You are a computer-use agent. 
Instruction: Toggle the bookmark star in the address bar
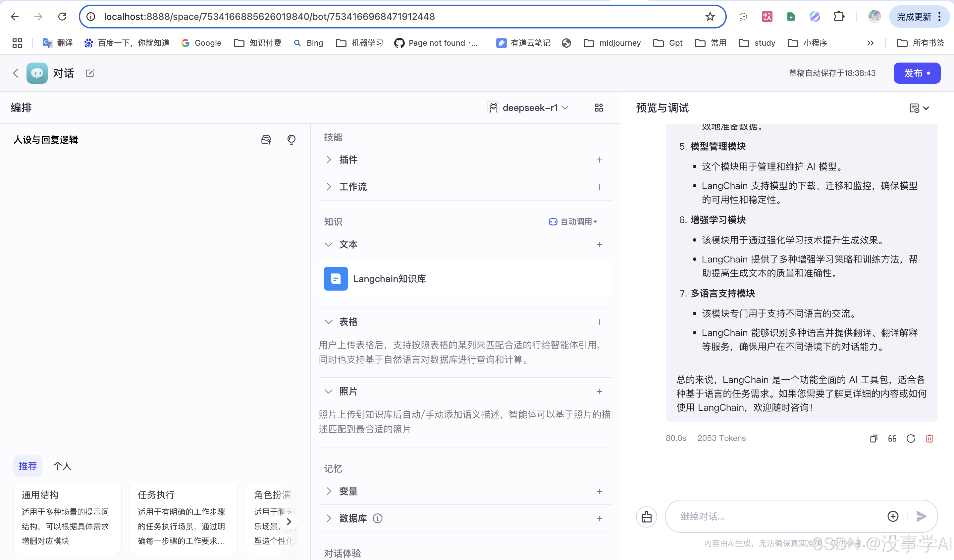click(710, 17)
